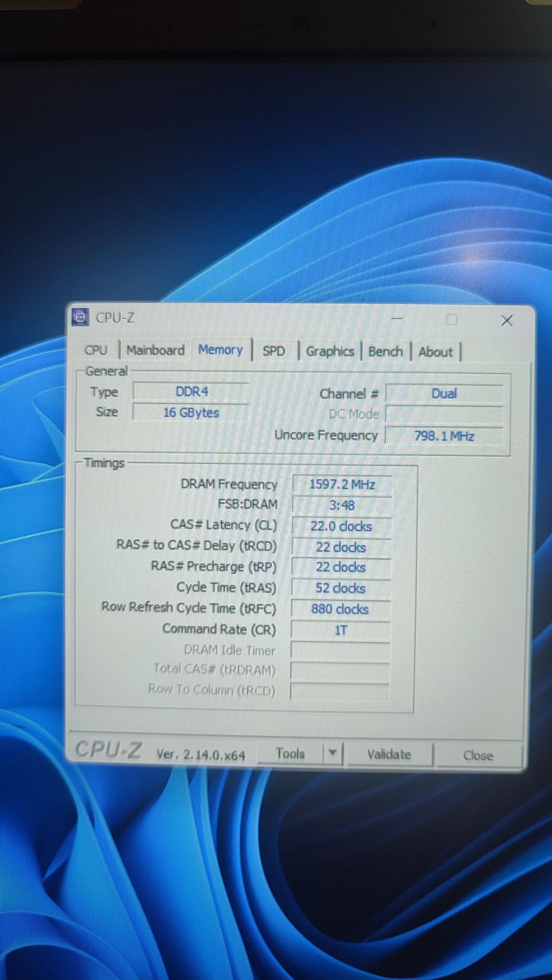Click the empty Row To Column field
The height and width of the screenshot is (980, 552).
click(x=340, y=691)
